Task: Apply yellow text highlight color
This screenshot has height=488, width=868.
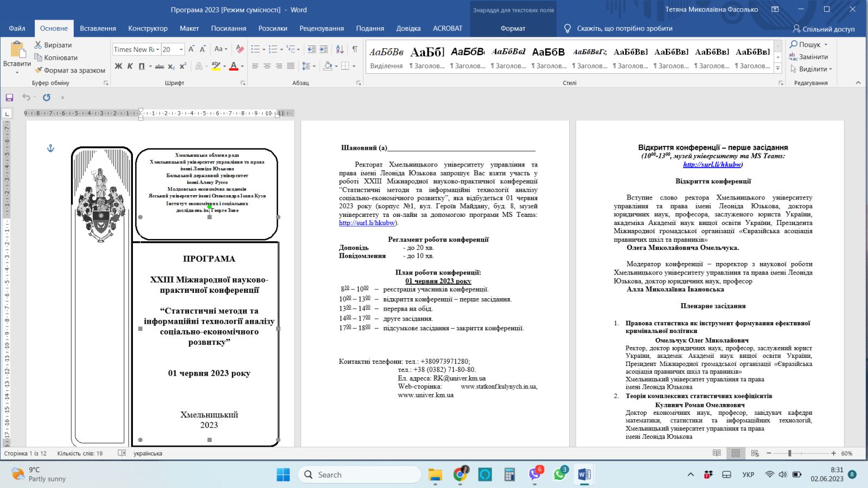Action: coord(216,66)
